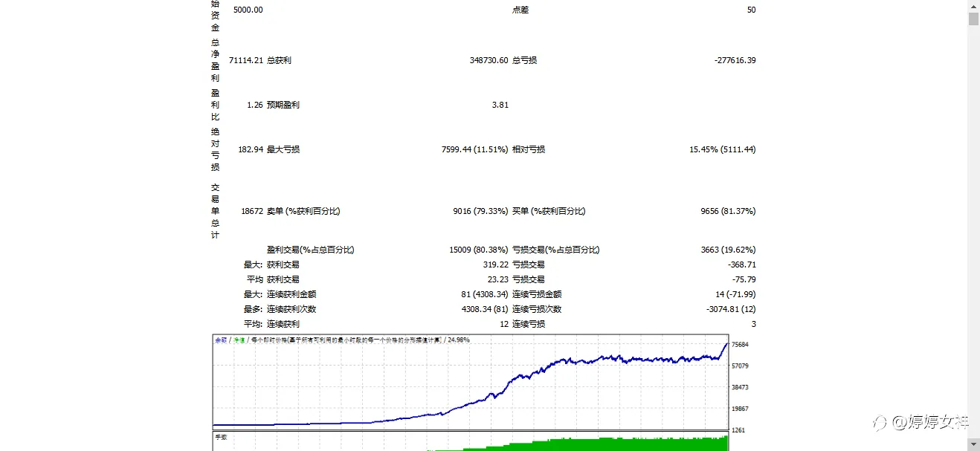Click the 亏损交易(%占总百分比) label
Viewport: 980px width, 451px height.
click(x=556, y=250)
